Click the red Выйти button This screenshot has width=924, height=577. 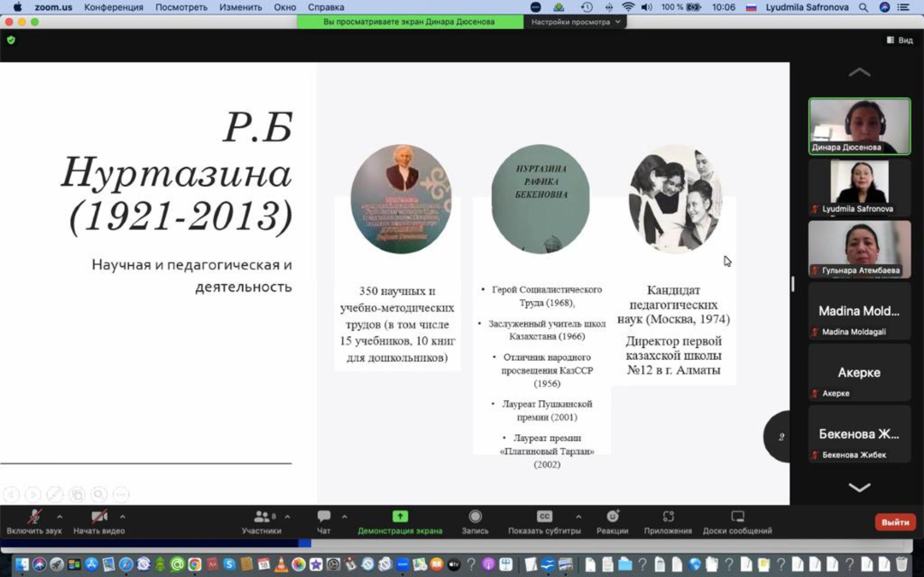[x=895, y=522]
